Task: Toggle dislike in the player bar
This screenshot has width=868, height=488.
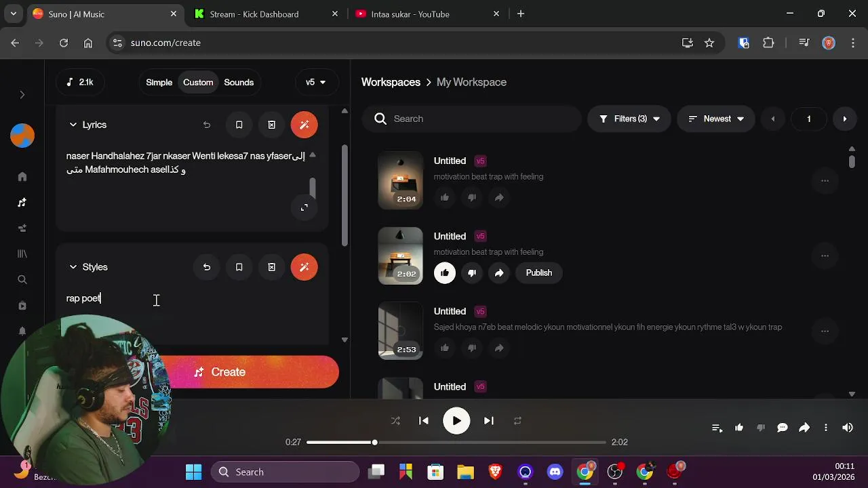Action: coord(761,428)
